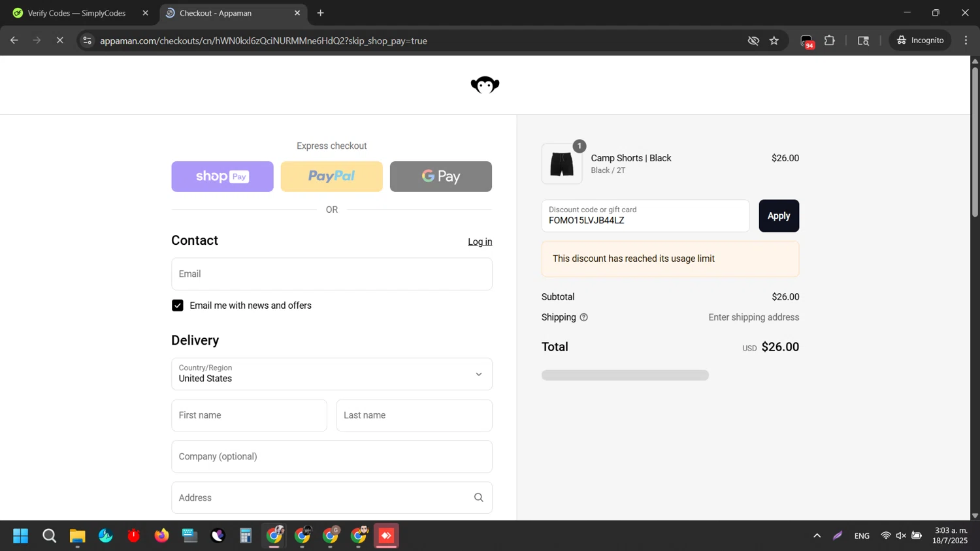Click the third-party cookies blocked eye icon
The width and height of the screenshot is (980, 551).
753,40
